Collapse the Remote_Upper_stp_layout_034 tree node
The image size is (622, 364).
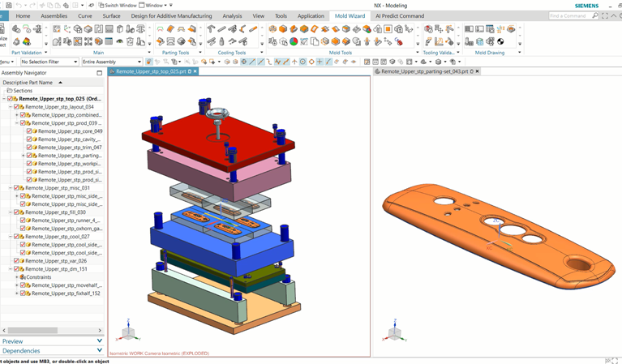coord(11,107)
